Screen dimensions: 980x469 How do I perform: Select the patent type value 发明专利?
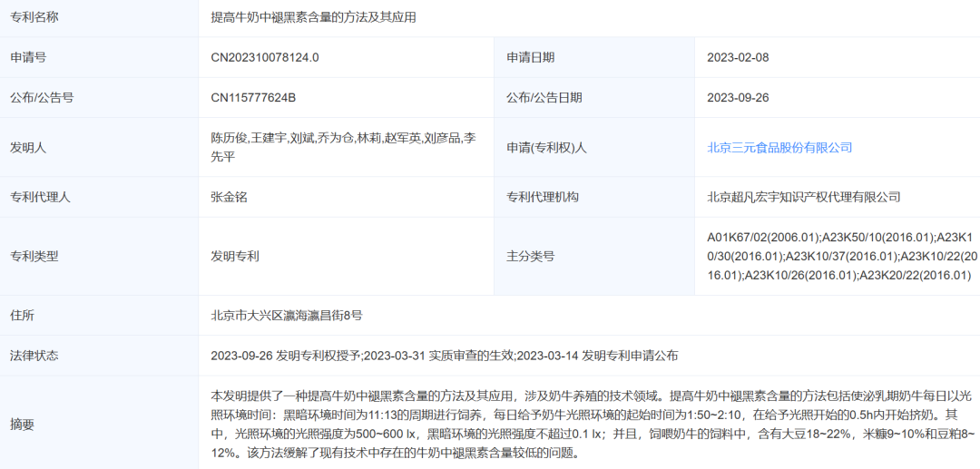pyautogui.click(x=235, y=256)
